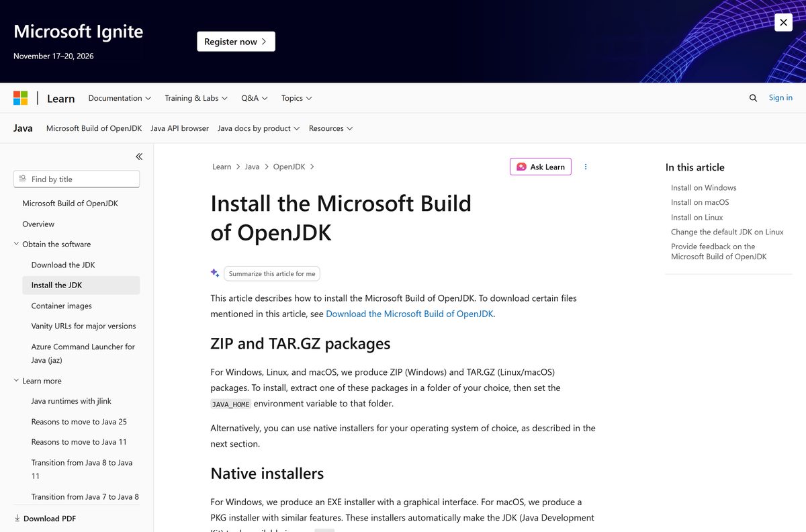Open Java docs by product dropdown

click(259, 128)
